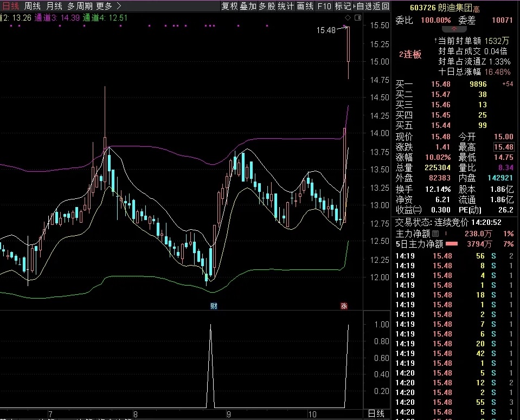Screen dimensions: 520x420
Task: Click the diamond icon above the chart
Action: pyautogui.click(x=347, y=18)
